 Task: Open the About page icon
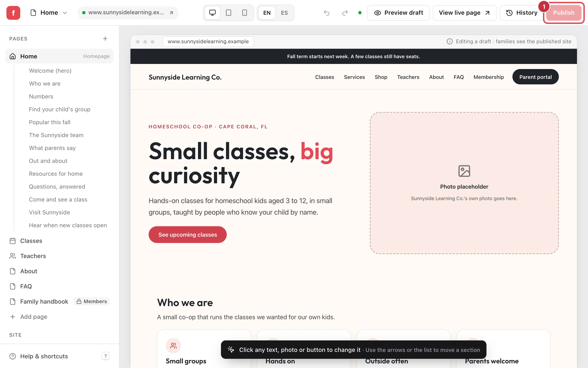tap(13, 271)
